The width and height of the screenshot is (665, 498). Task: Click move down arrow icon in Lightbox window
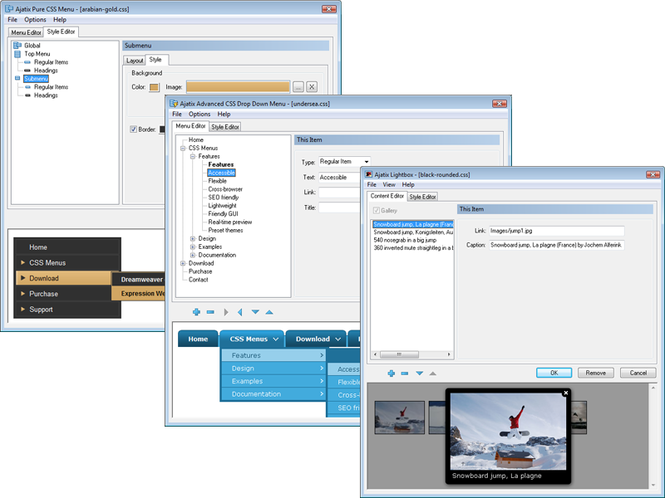[419, 373]
